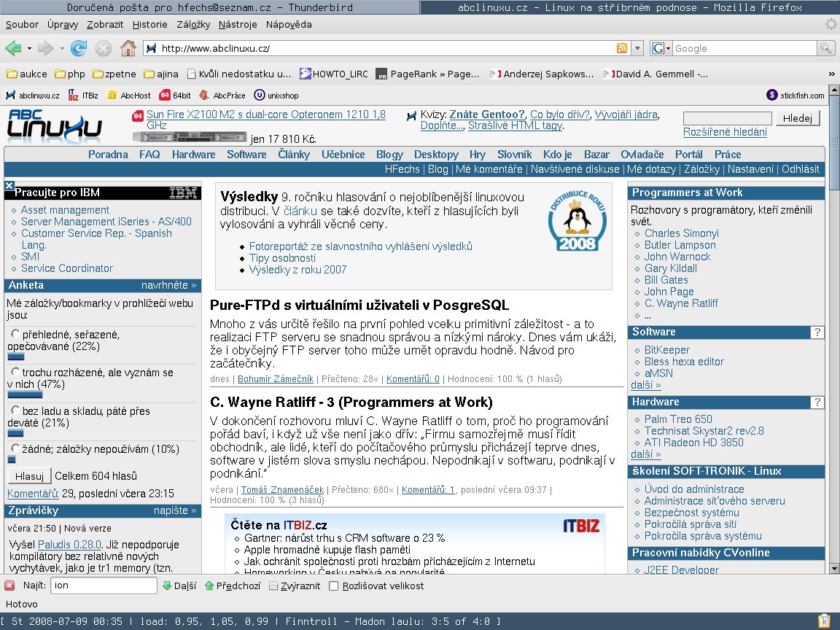Open the Forward button history dropdown arrow
840x630 pixels.
tap(62, 49)
